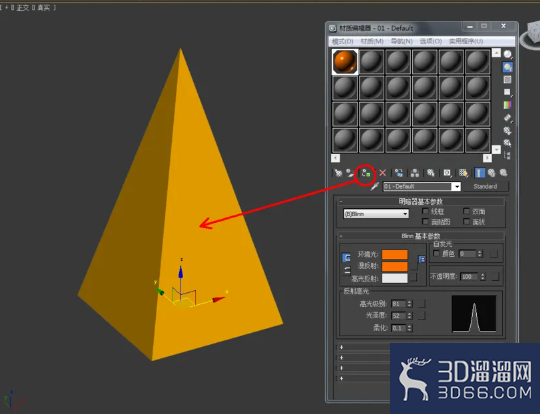Open the 模式(D) menu
540x414 pixels.
pos(342,41)
